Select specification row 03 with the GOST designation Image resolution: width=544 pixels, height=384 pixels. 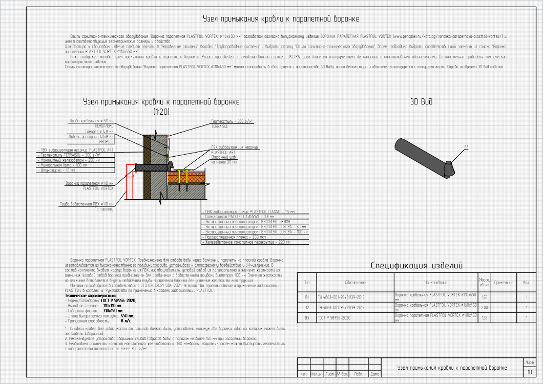click(x=417, y=317)
